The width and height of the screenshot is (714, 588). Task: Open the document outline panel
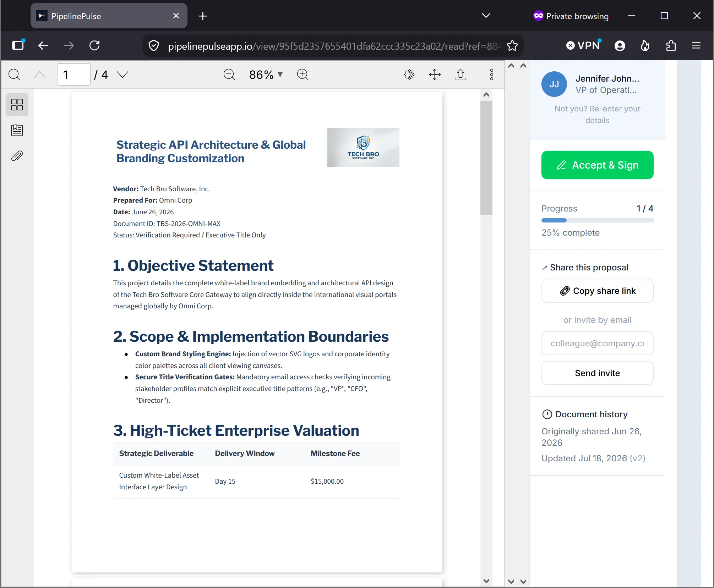click(17, 130)
